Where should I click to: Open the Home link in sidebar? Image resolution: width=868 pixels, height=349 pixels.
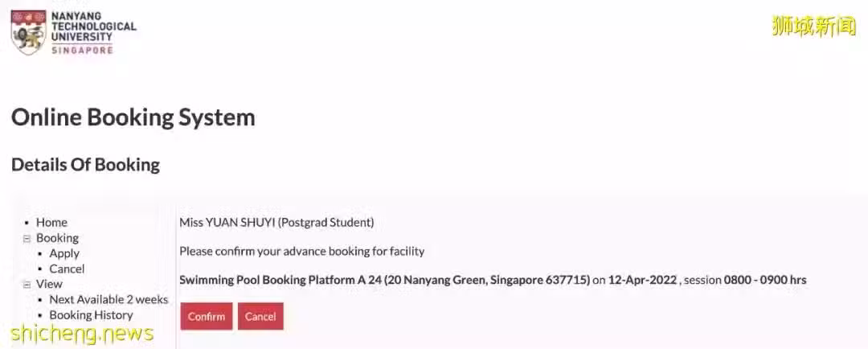click(x=51, y=222)
